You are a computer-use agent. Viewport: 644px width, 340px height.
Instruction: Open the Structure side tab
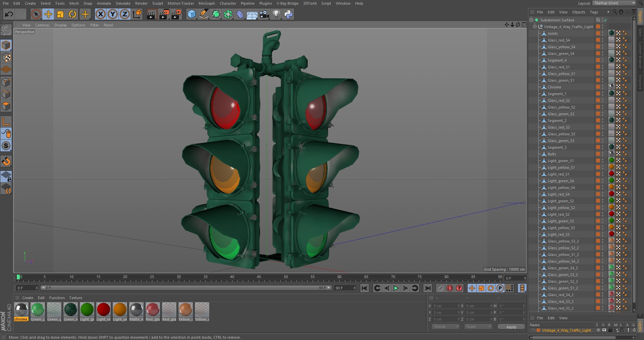(x=640, y=82)
